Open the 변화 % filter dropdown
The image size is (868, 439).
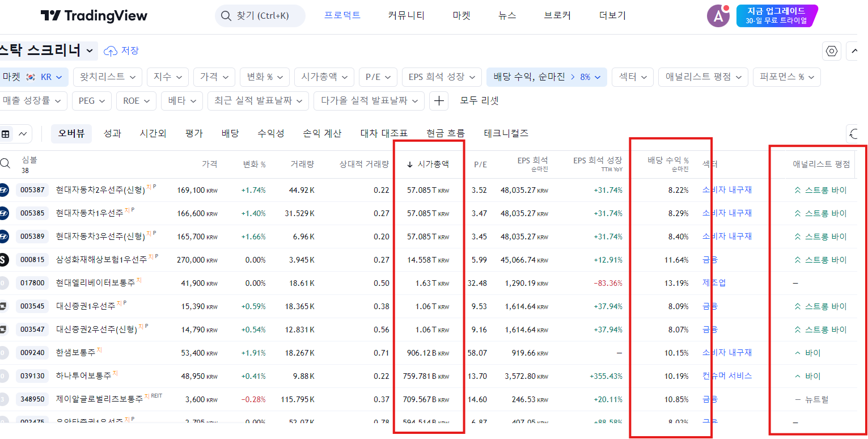point(265,77)
